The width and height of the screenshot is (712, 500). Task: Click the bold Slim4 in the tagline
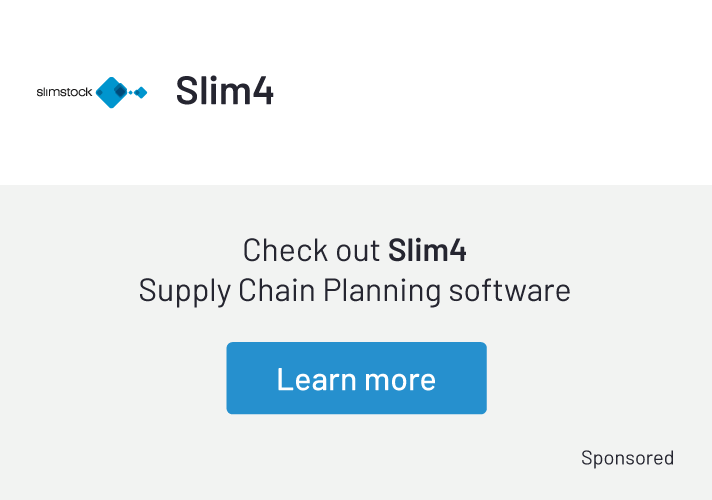(427, 249)
